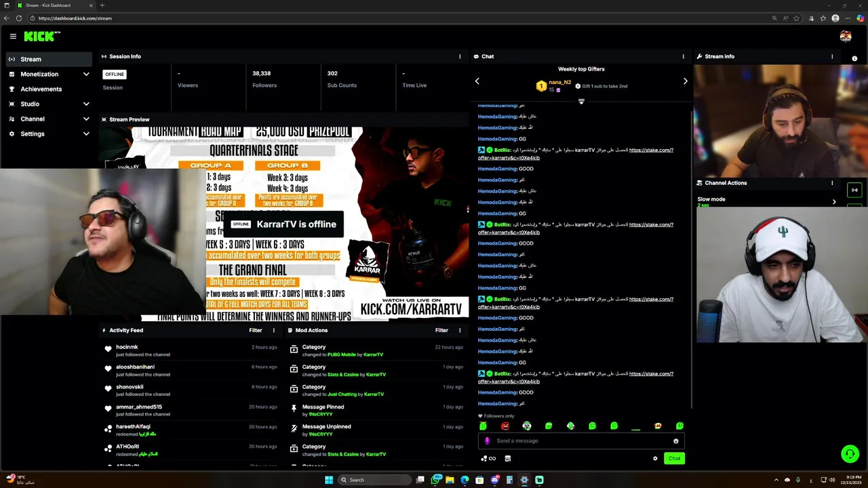Open Slow mode settings chevron
Viewport: 868px width, 488px height.
834,202
